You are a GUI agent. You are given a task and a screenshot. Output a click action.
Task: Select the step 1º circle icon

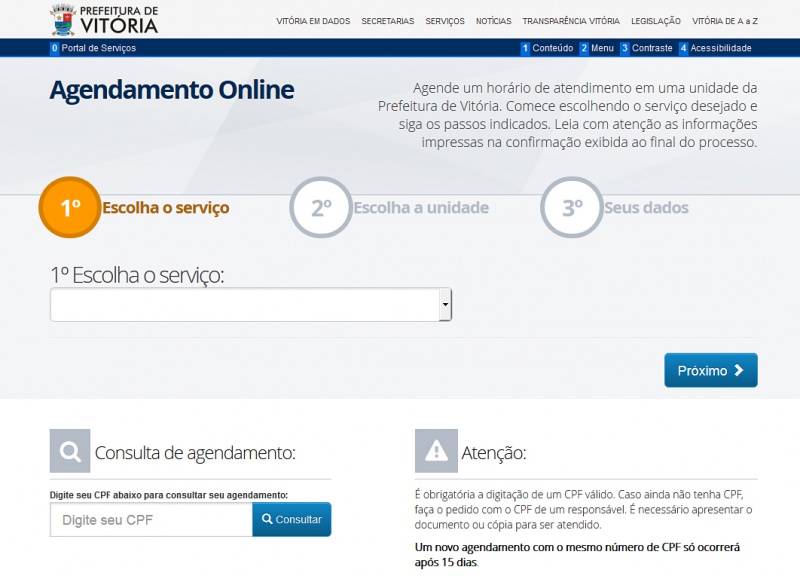(x=70, y=207)
